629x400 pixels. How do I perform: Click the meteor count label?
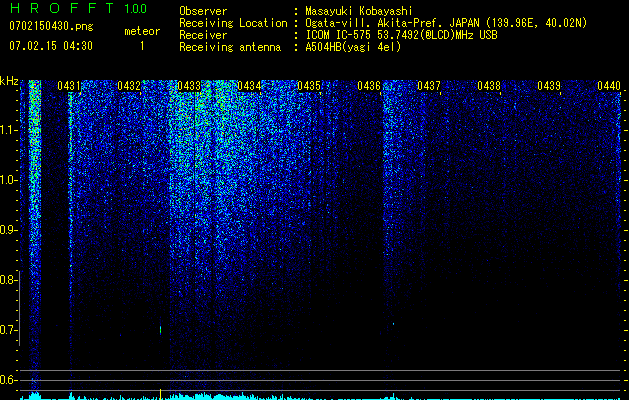pos(142,31)
